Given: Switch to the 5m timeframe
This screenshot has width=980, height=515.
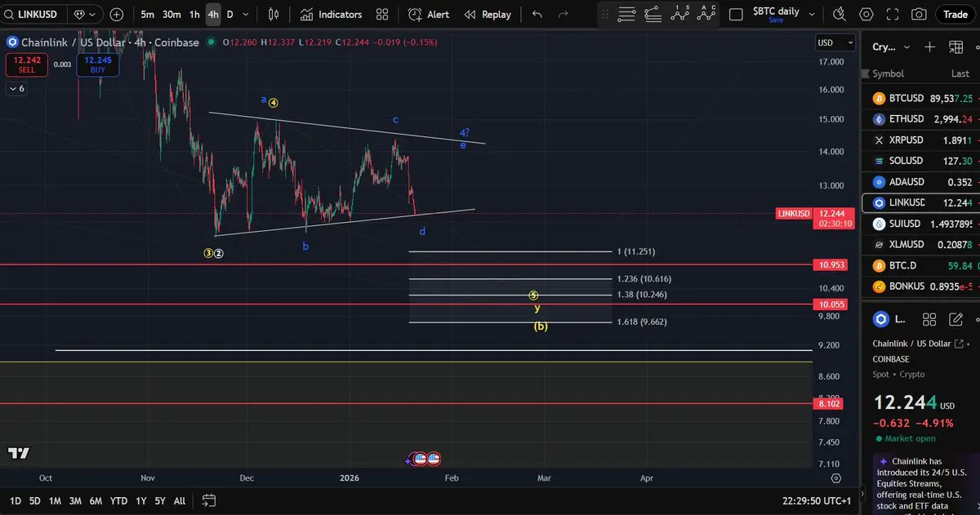Looking at the screenshot, I should 148,15.
